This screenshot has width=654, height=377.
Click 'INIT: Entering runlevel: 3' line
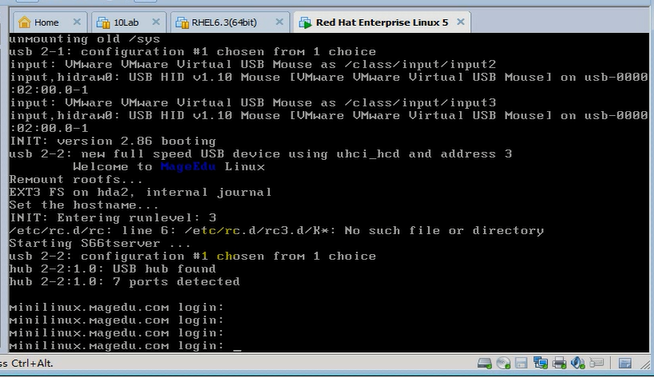tap(113, 218)
